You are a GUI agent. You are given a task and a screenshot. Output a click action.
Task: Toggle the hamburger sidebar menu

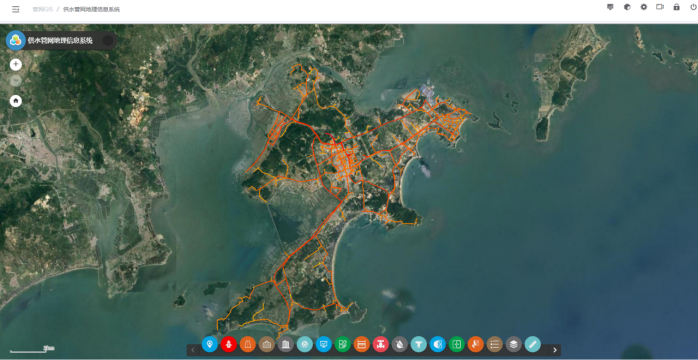(16, 9)
